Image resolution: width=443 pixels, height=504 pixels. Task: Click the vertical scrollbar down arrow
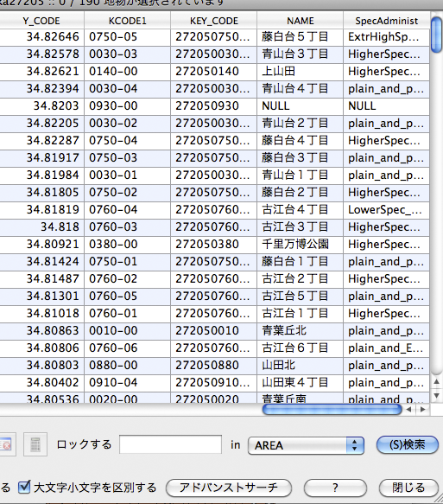437,395
